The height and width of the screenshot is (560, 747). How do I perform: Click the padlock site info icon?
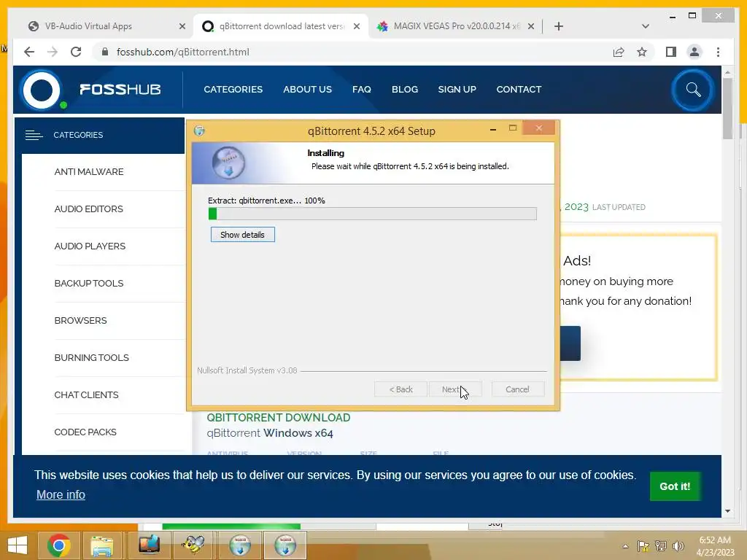point(105,52)
